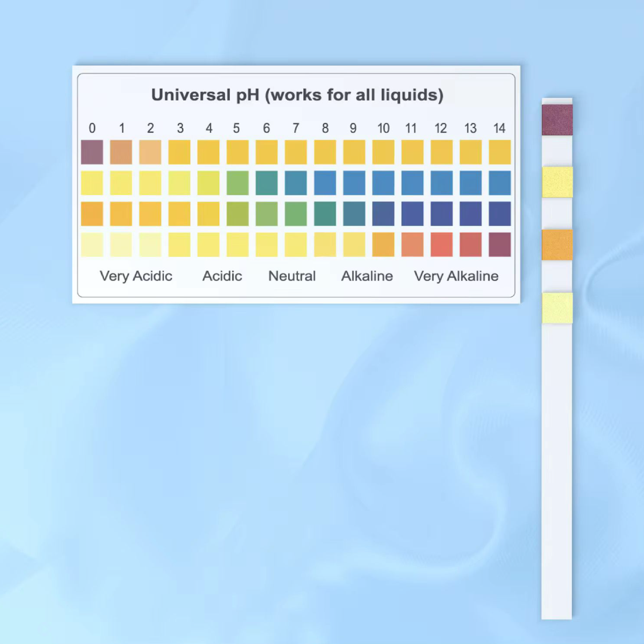The image size is (644, 644).
Task: Click the "Neutral" label
Action: point(292,276)
